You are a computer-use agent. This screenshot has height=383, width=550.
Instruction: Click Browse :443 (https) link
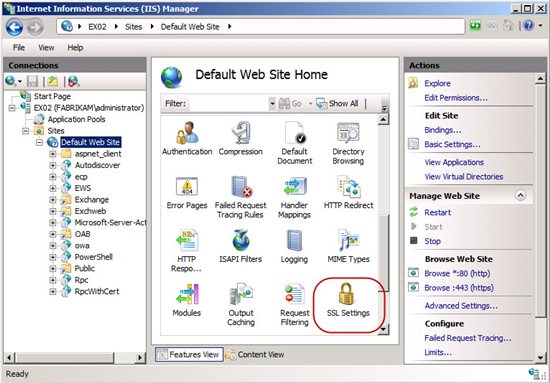click(459, 288)
